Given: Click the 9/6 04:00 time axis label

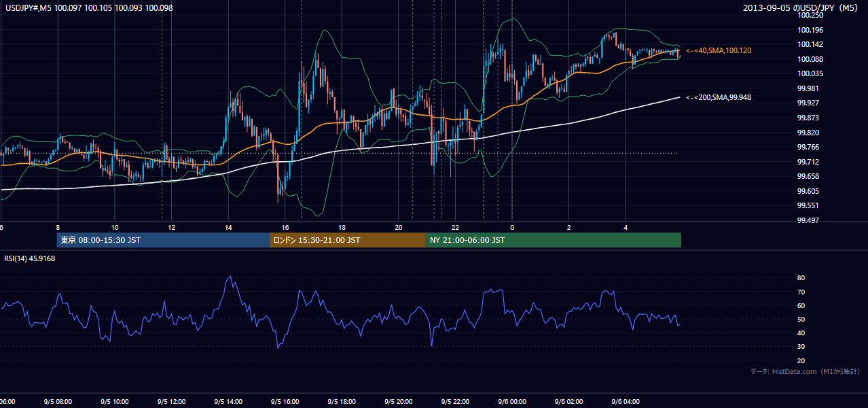Looking at the screenshot, I should point(626,402).
